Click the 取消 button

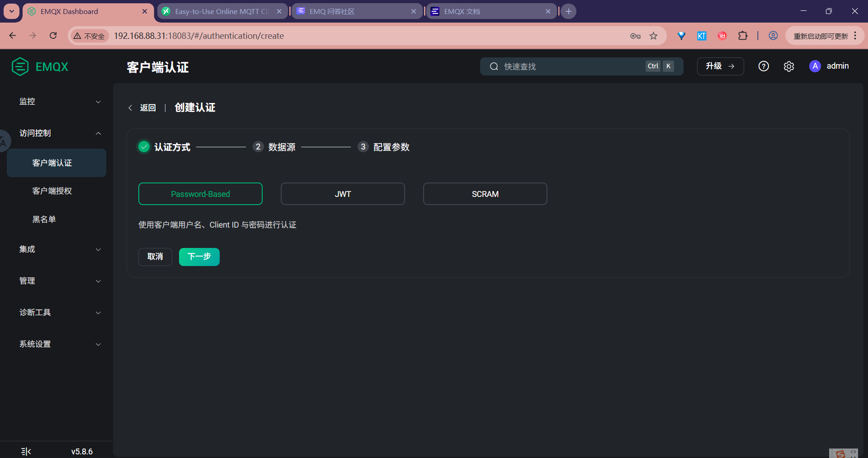(x=155, y=257)
